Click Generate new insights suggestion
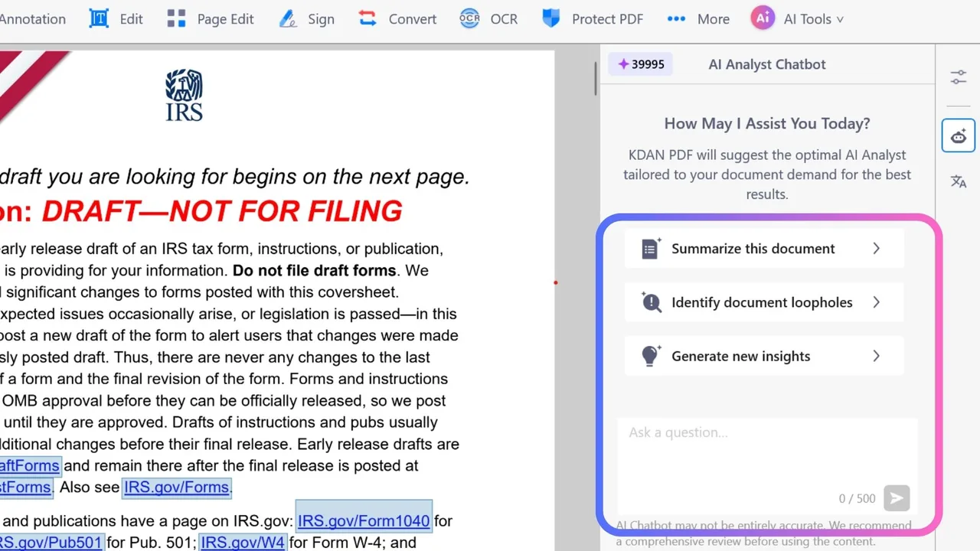 point(764,356)
